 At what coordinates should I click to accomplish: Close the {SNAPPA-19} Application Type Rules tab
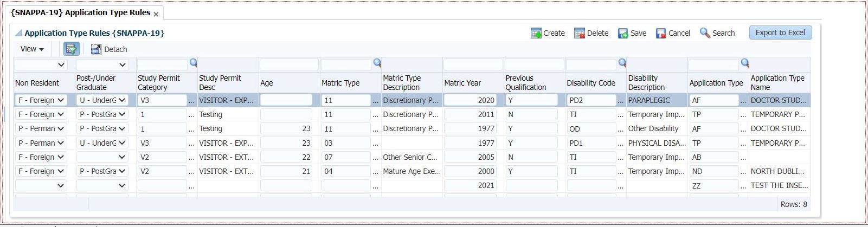pos(156,14)
